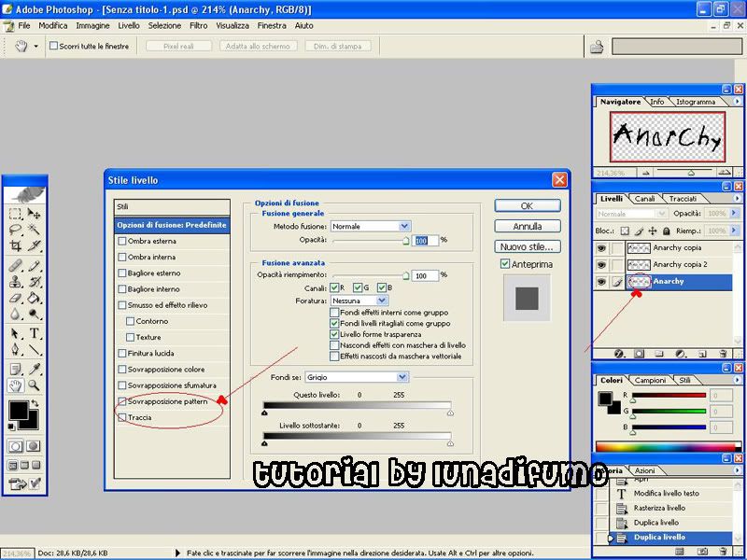Select the Move tool
Screen dimensions: 747x560
tap(34, 214)
